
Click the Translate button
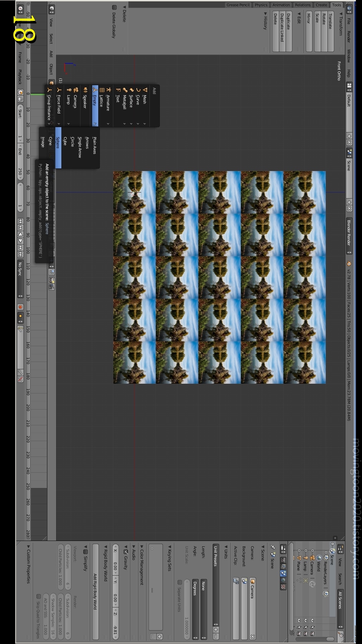(331, 32)
